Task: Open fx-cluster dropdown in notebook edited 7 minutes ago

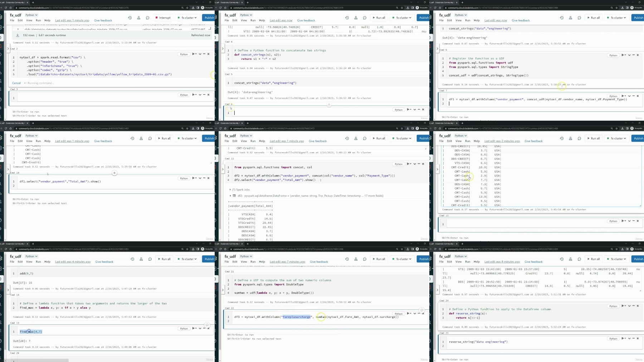Action: [x=402, y=259]
